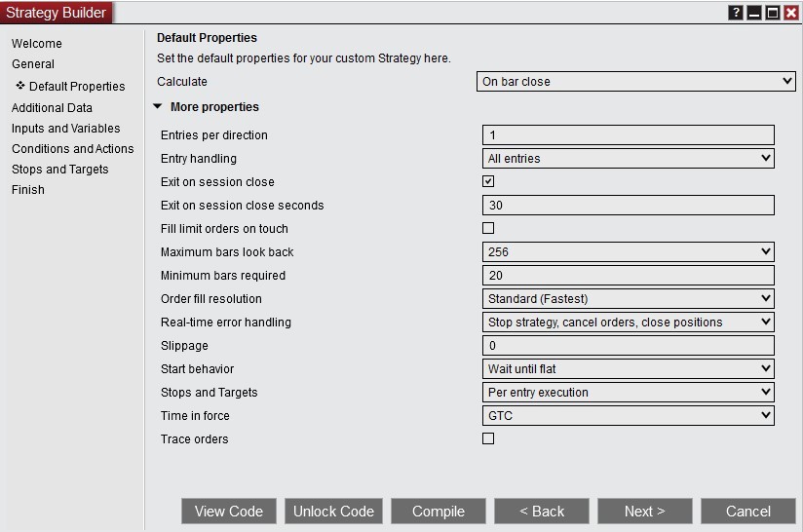Close the Strategy Builder window
Screen dimensions: 803x532
[x=790, y=13]
